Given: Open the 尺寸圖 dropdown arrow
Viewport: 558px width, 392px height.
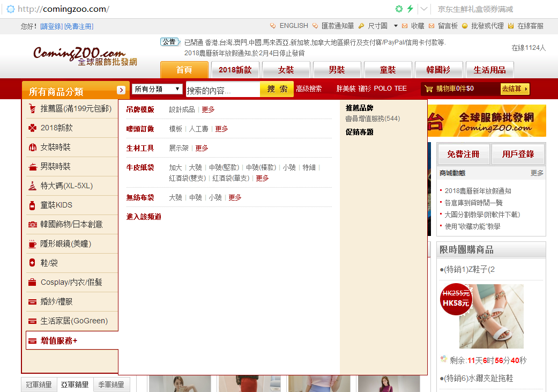Looking at the screenshot, I should coord(396,26).
